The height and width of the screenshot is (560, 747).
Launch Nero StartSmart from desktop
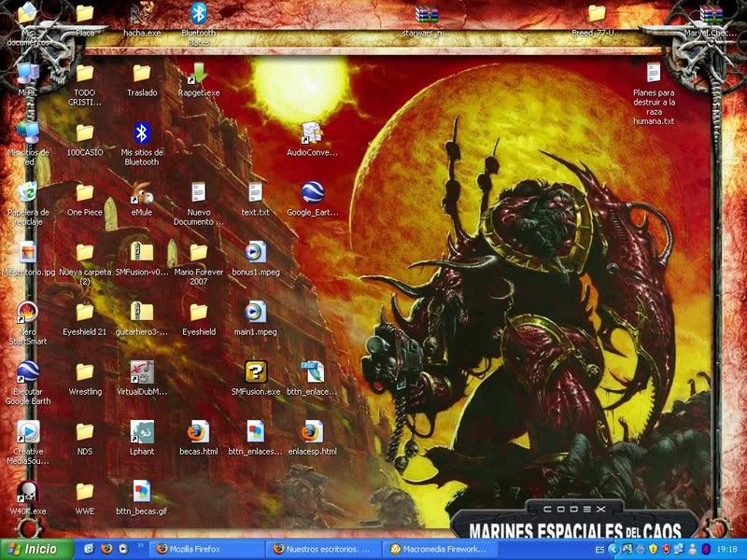point(28,313)
